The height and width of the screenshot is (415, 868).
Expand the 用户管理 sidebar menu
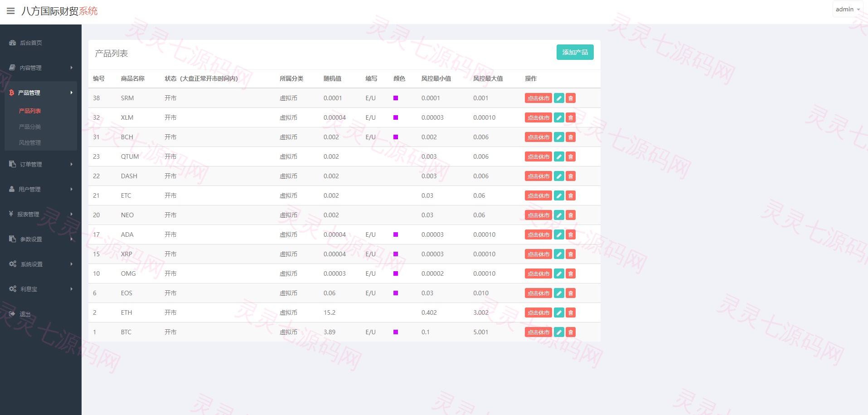tap(41, 189)
